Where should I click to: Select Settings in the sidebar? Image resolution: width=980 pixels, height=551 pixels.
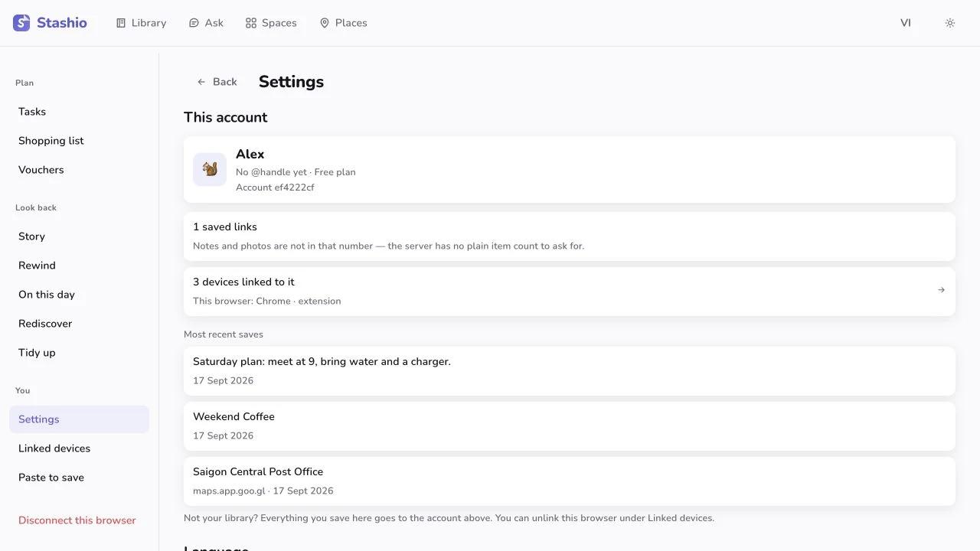click(79, 419)
